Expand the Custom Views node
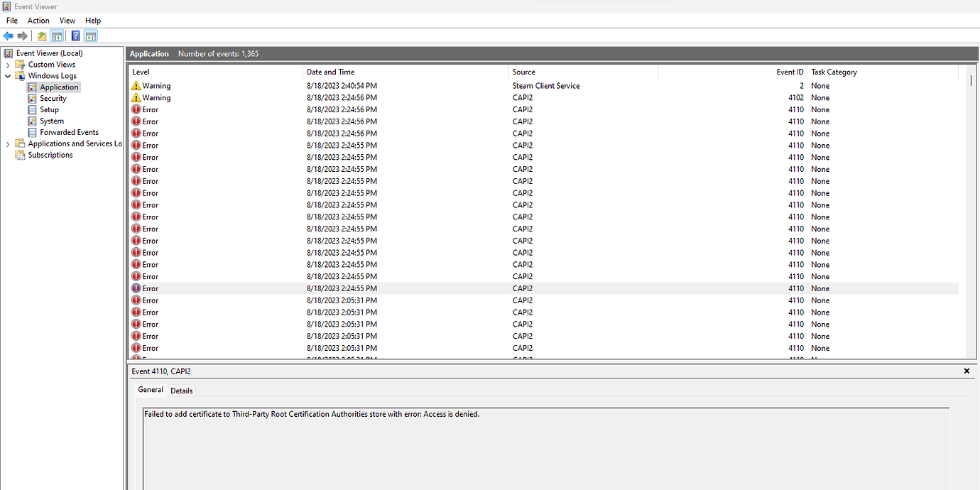This screenshot has width=980, height=490. point(8,65)
